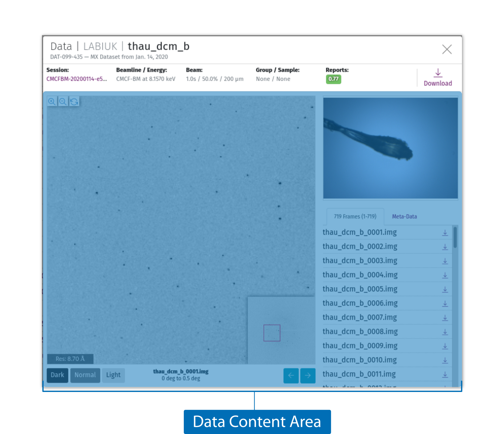Zoom in on the diffraction image
The height and width of the screenshot is (434, 504).
(52, 101)
